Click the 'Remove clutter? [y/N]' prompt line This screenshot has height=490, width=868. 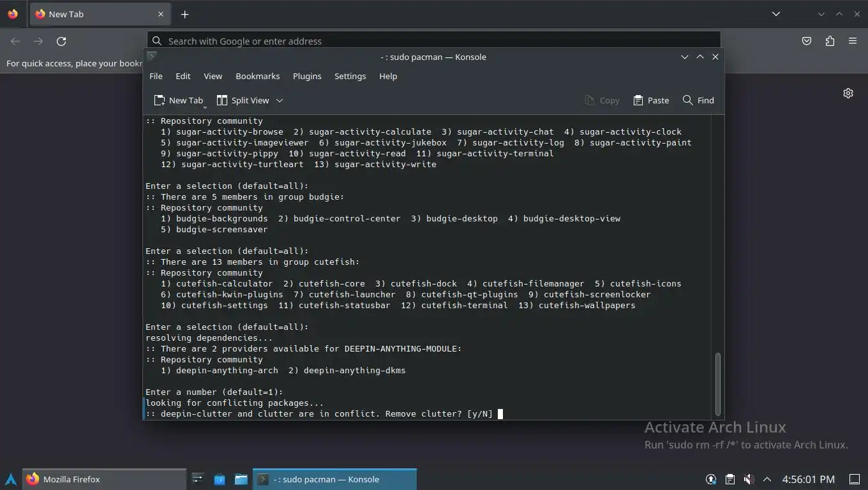pyautogui.click(x=319, y=413)
